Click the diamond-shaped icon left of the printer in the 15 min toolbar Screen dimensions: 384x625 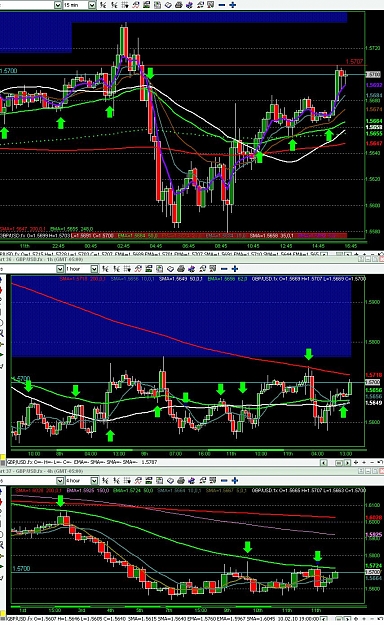[x=168, y=5]
